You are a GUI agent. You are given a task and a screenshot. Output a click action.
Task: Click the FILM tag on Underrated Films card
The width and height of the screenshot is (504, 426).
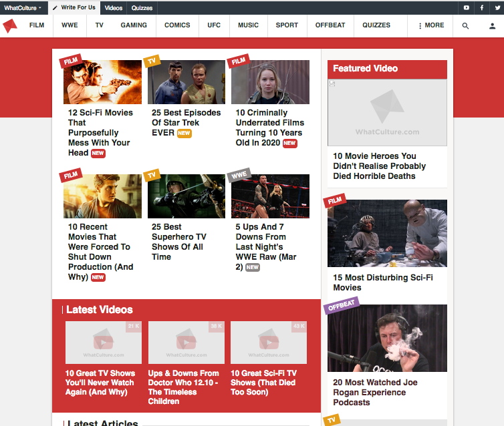239,61
